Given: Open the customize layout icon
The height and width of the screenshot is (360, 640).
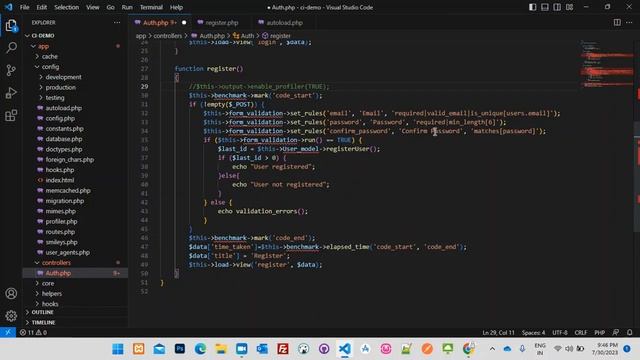Looking at the screenshot, I should click(569, 7).
